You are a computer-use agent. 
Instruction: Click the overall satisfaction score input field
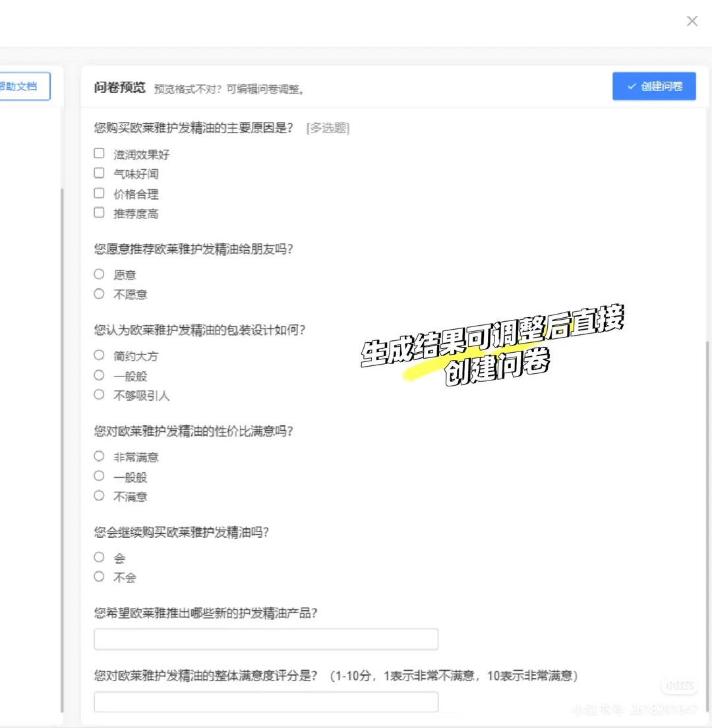[x=266, y=702]
